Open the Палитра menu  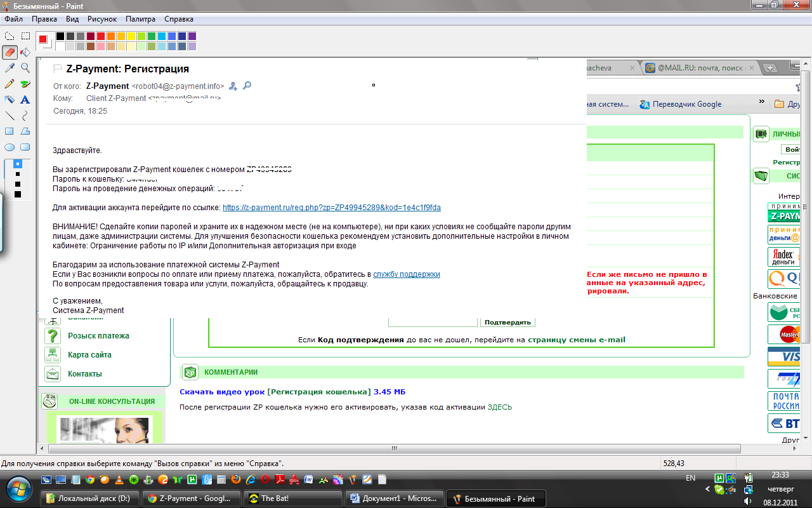[140, 19]
